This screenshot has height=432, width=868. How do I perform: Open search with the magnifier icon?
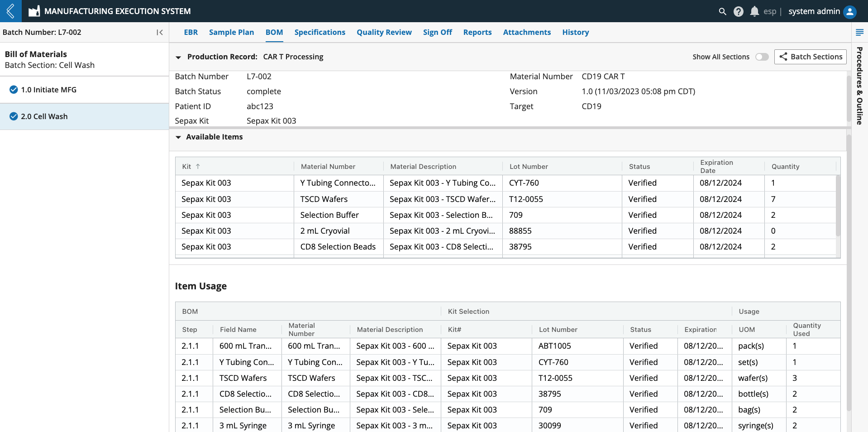(722, 11)
